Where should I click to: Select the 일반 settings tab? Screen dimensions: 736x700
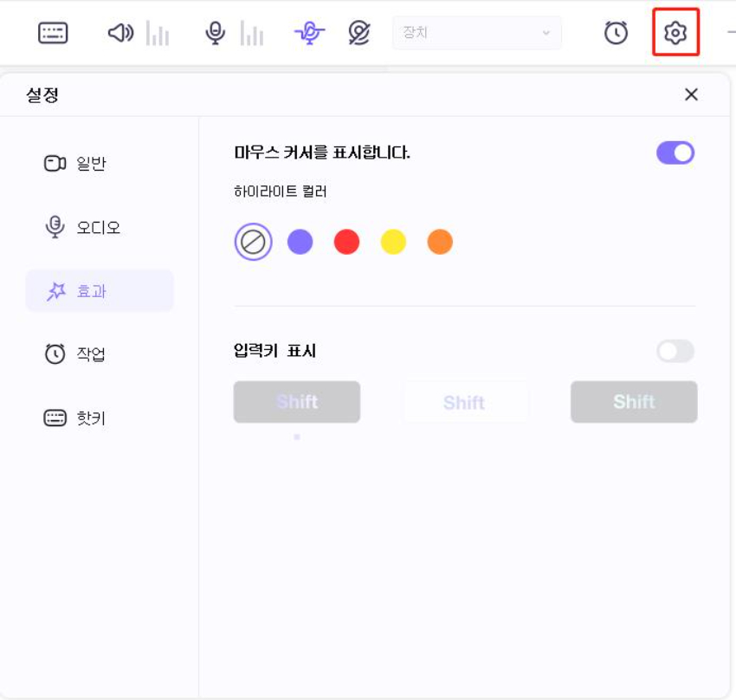coord(100,164)
